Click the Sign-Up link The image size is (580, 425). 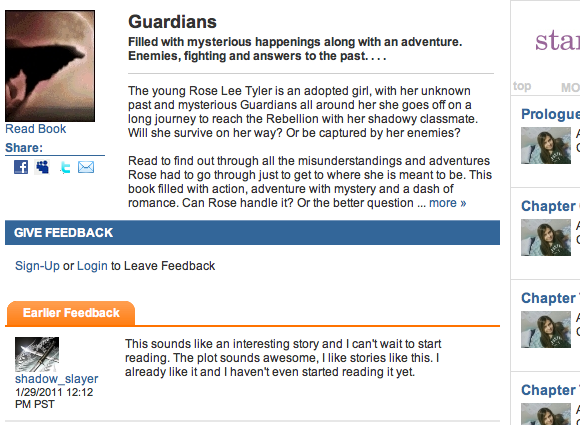tap(37, 266)
